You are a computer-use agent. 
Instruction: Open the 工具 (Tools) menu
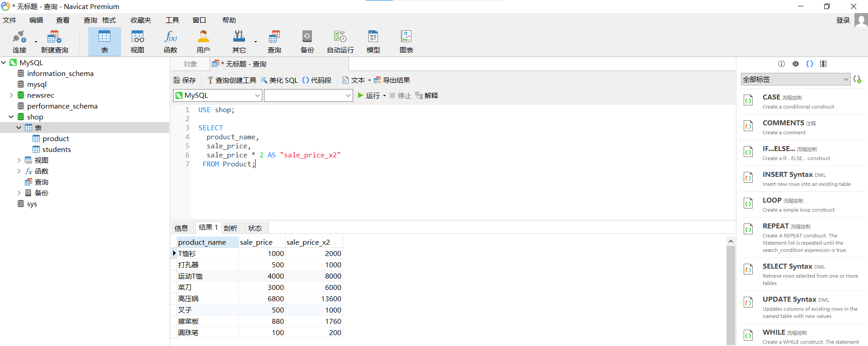[172, 20]
